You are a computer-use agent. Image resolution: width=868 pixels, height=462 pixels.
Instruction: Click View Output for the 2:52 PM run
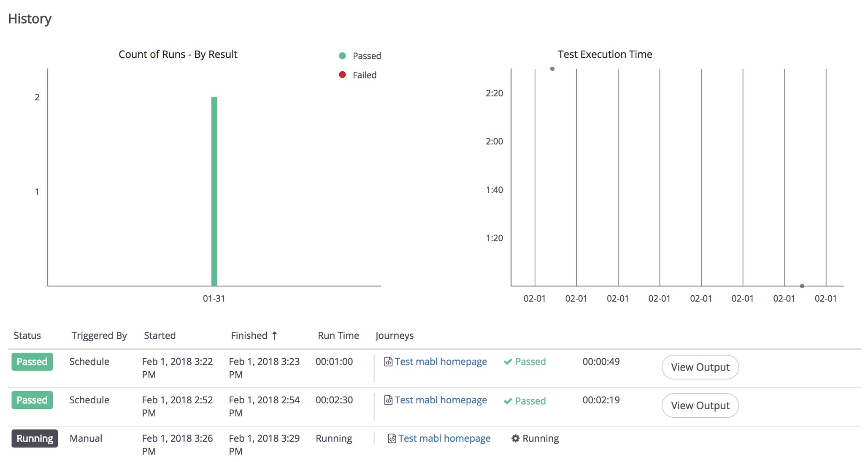(x=700, y=406)
